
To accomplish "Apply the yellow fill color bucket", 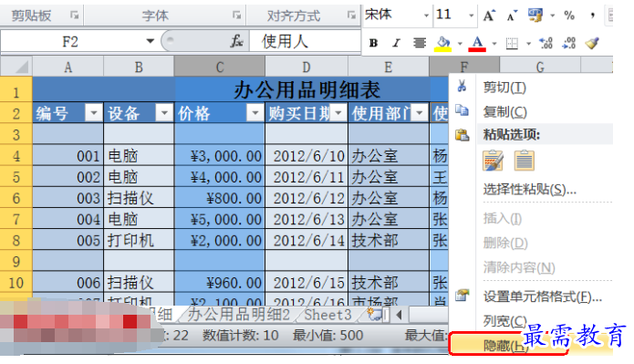I will 443,43.
